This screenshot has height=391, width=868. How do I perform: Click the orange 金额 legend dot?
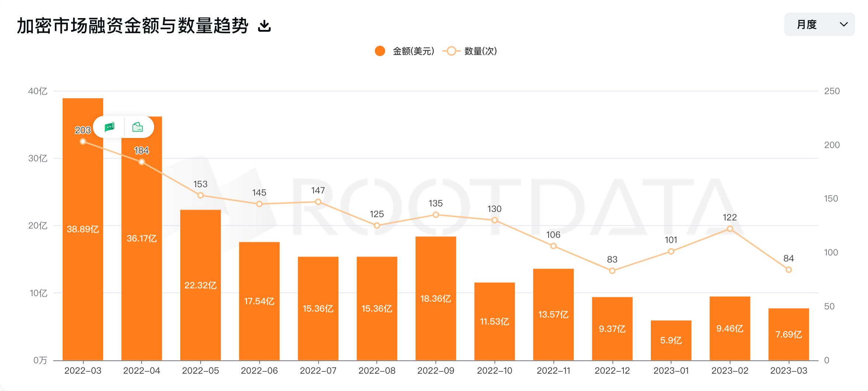click(x=380, y=51)
